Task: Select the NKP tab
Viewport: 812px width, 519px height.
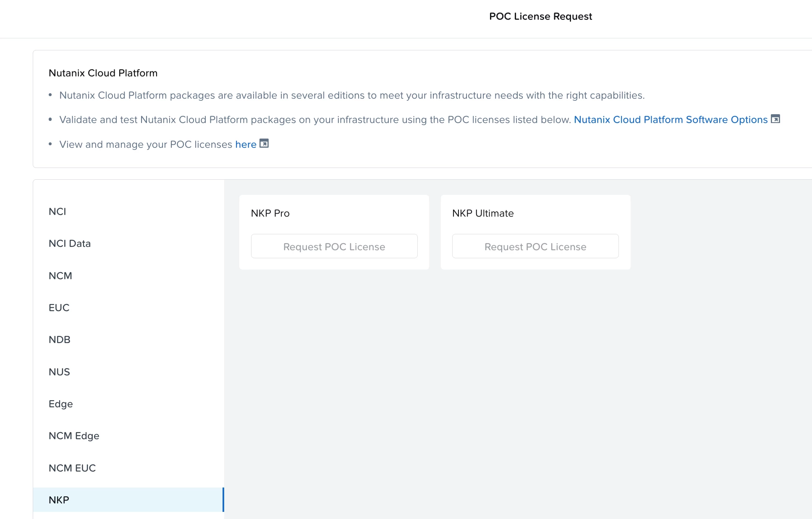Action: pyautogui.click(x=128, y=500)
